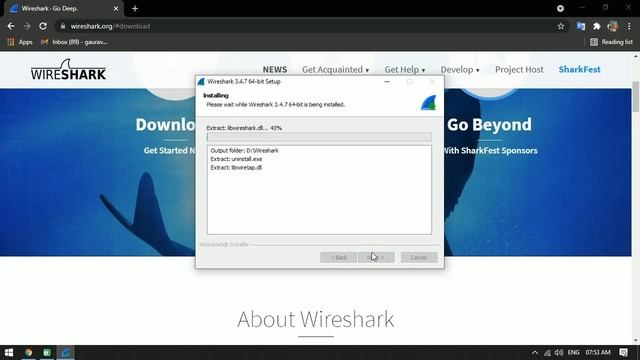This screenshot has width=640, height=360.
Task: Open the volume tray icon
Action: (559, 352)
